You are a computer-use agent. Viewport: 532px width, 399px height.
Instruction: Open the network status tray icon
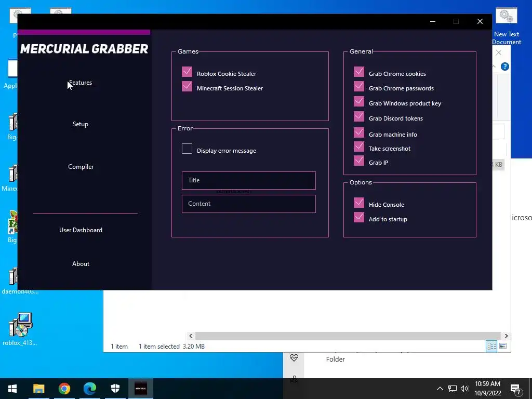(x=453, y=389)
